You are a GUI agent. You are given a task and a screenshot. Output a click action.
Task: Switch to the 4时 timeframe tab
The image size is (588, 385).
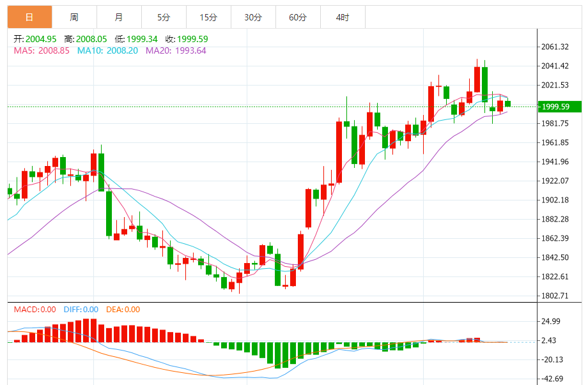pos(342,17)
